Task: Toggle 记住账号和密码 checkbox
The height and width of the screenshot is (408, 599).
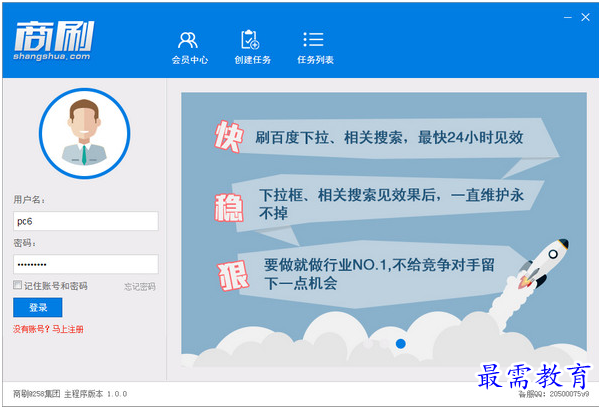Action: pos(18,285)
